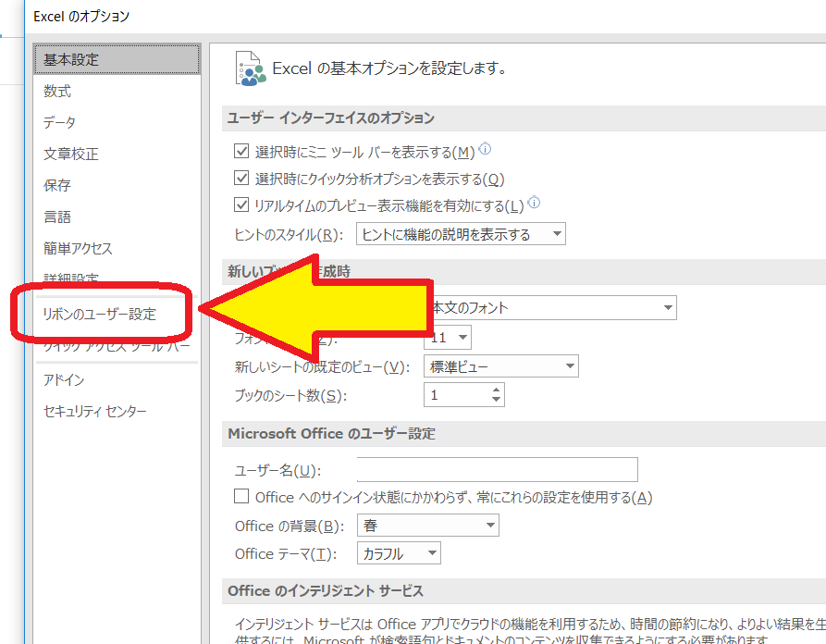Decrease ブックのシート数 with down arrow
The height and width of the screenshot is (644, 826).
(496, 400)
